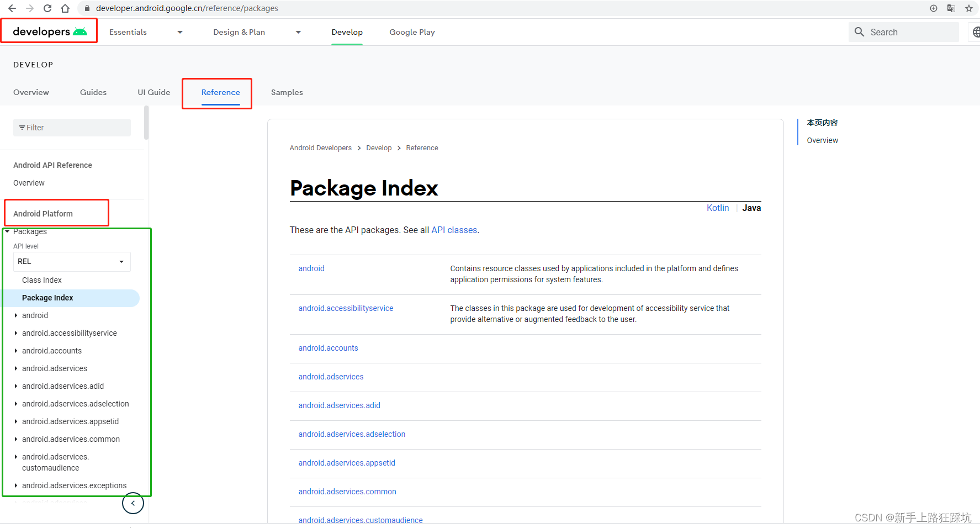Click the sidebar vertical scrollbar
Screen dimensions: 980x528
point(146,123)
